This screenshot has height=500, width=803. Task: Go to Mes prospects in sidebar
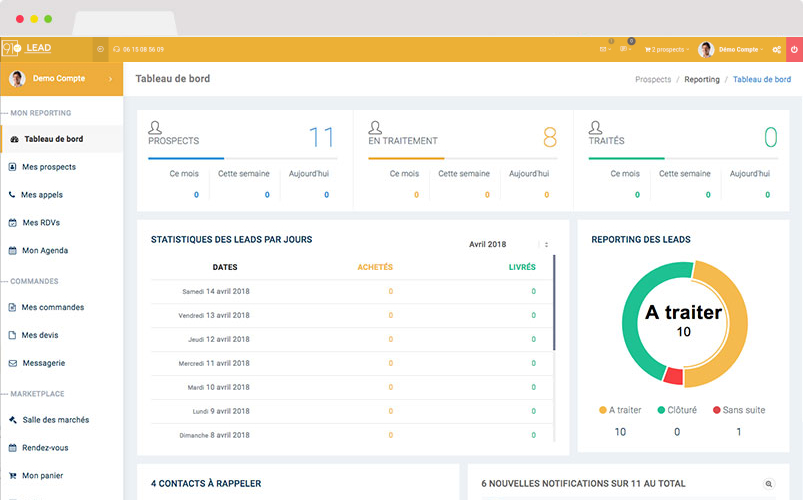48,167
